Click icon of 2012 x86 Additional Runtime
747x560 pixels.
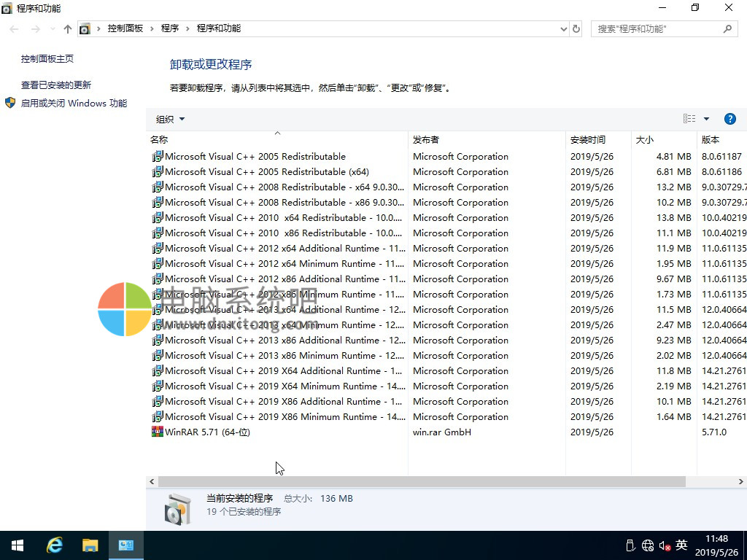[158, 279]
